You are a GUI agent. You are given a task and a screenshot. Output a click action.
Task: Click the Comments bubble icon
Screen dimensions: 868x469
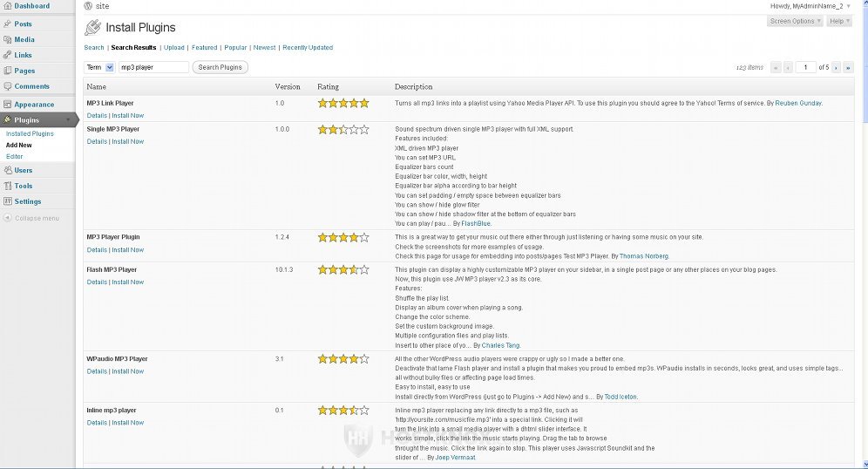7,86
